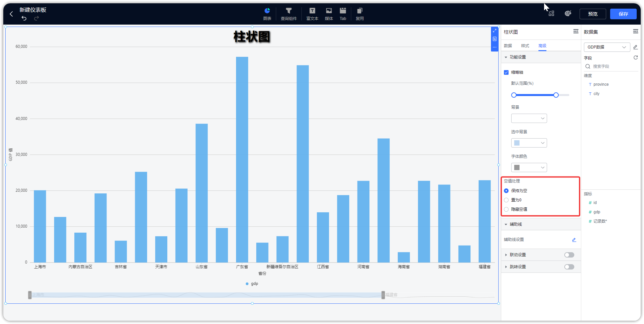Screen dimensions: 644x324
Task: Open the 背景 color dropdown
Action: coord(529,118)
